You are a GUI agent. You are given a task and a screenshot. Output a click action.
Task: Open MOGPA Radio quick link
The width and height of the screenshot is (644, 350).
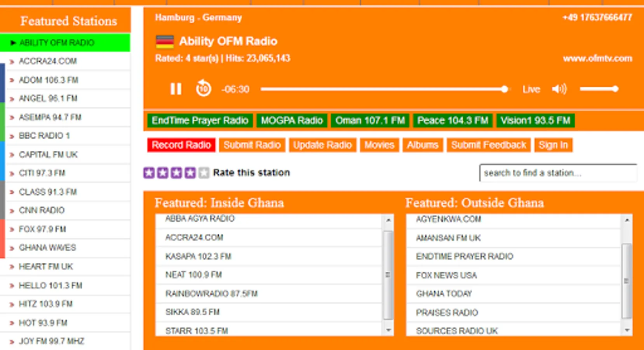point(292,121)
